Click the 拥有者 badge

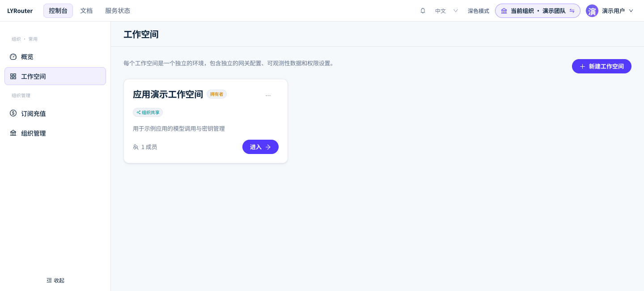(x=216, y=94)
